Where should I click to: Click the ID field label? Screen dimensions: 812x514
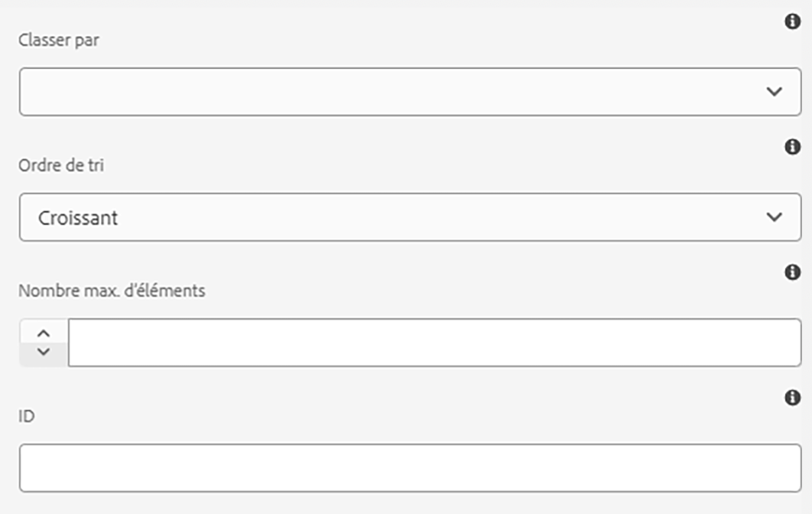(27, 416)
